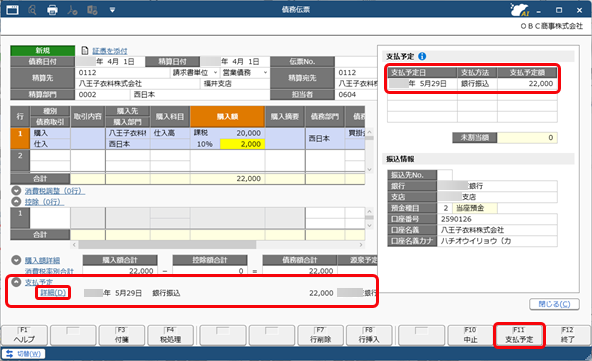The height and width of the screenshot is (361, 592).
Task: Click the 証憑を添付 link
Action: 110,51
